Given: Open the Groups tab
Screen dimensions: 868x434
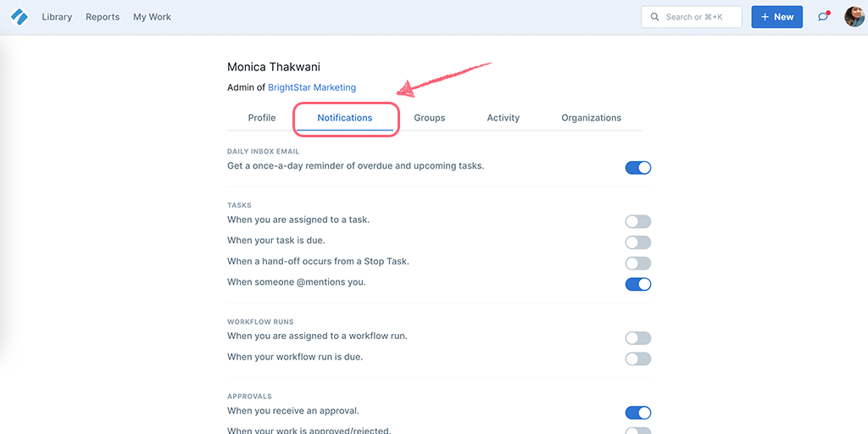Looking at the screenshot, I should (x=430, y=118).
